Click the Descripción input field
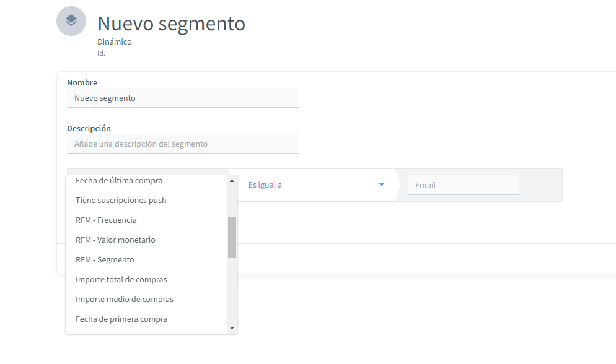Screen dimensions: 616x364 tap(182, 144)
